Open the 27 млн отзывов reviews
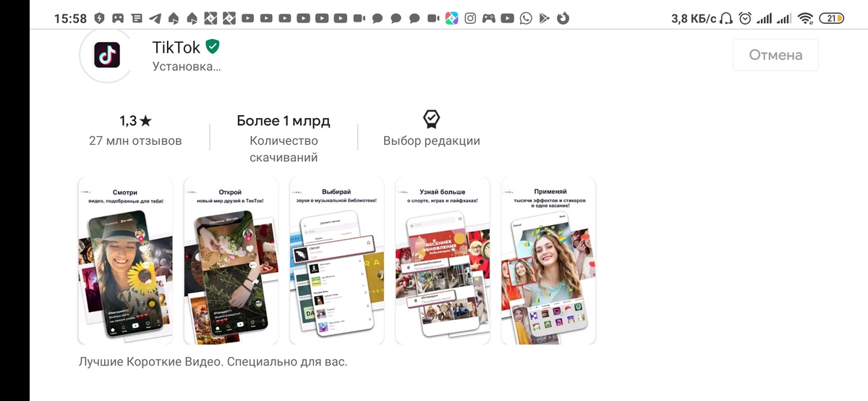Screen dimensions: 868x401 [x=135, y=141]
